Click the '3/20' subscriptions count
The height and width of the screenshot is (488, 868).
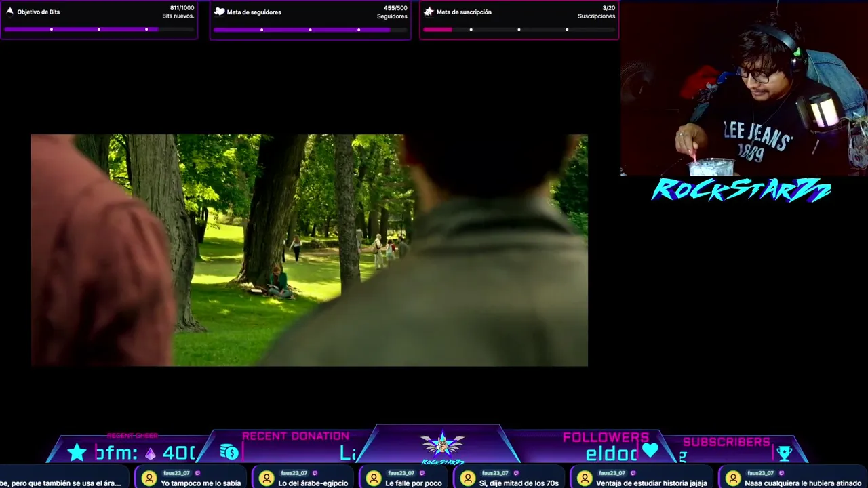click(x=609, y=8)
